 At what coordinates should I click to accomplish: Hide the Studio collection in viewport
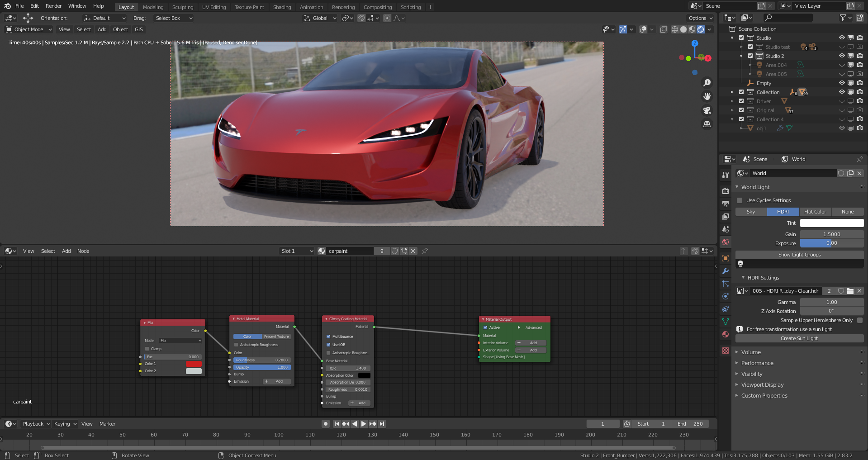tap(842, 38)
